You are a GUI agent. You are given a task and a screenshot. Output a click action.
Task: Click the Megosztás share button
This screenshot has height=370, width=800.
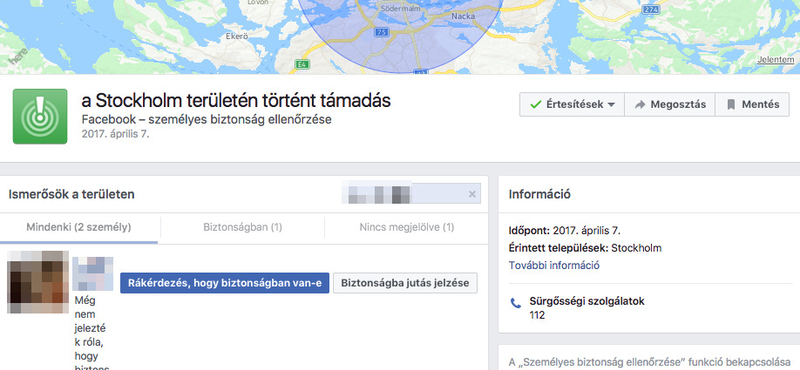(x=670, y=105)
